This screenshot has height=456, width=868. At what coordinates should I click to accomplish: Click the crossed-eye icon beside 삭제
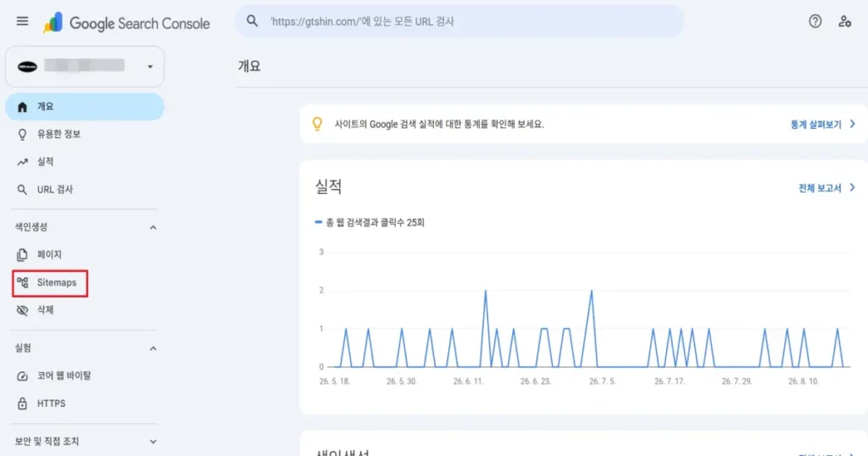[x=22, y=310]
